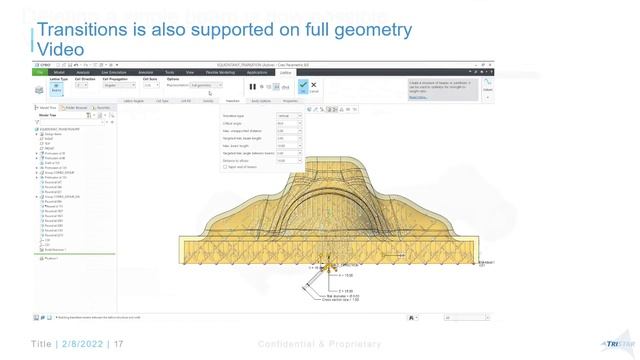Open the Transitions sub-tab
This screenshot has height=360, width=640.
tap(233, 101)
